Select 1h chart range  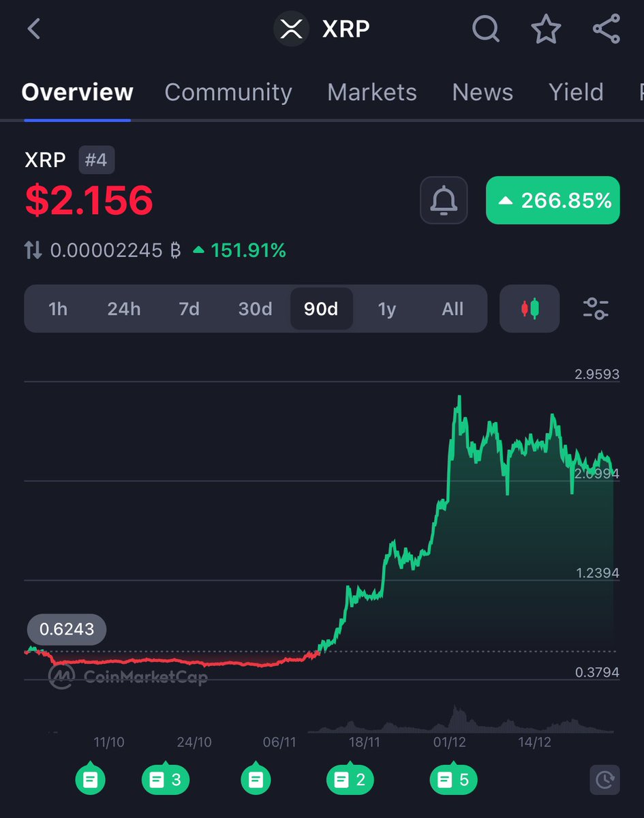click(x=58, y=309)
